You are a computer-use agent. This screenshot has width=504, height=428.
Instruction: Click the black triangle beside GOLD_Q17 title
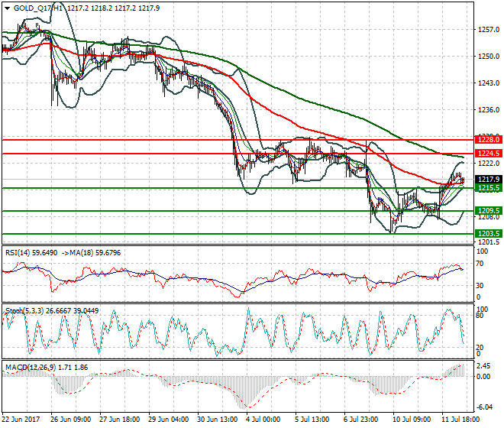click(8, 8)
